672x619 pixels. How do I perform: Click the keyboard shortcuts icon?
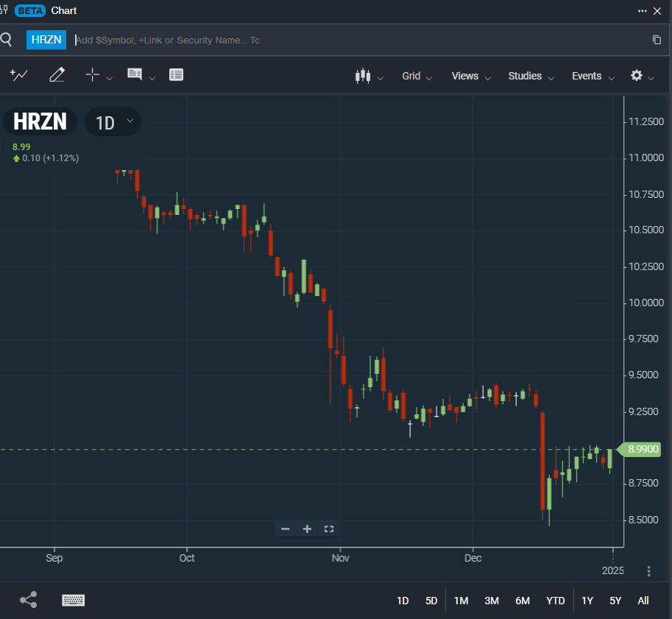(x=74, y=600)
